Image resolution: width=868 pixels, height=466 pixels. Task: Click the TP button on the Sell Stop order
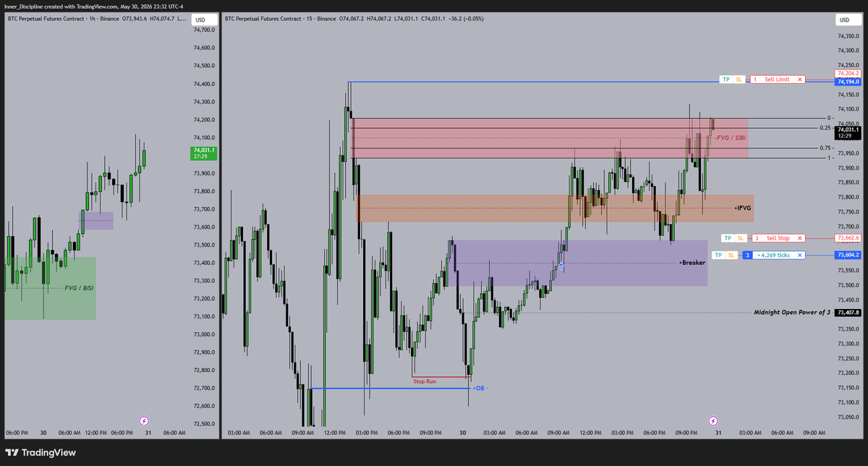point(728,238)
